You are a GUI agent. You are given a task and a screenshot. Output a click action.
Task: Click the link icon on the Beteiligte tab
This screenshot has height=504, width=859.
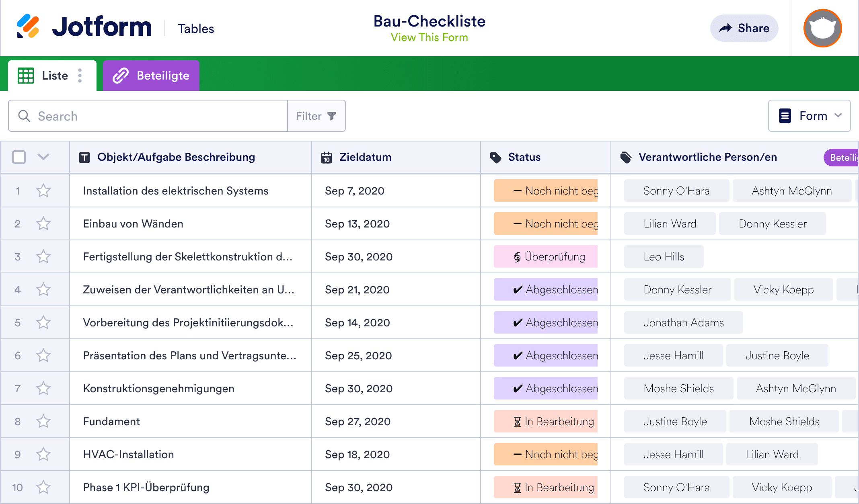click(x=121, y=75)
